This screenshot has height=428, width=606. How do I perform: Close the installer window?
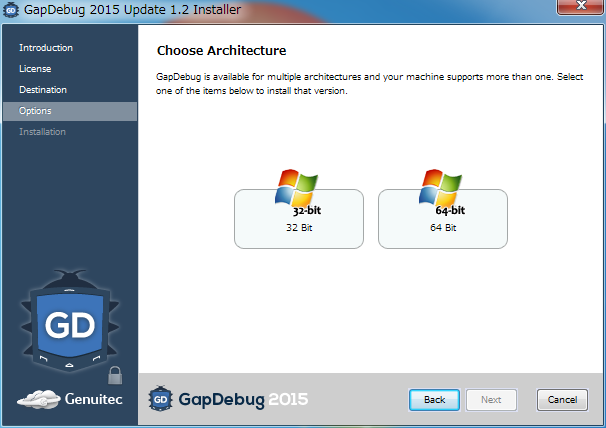pos(576,9)
